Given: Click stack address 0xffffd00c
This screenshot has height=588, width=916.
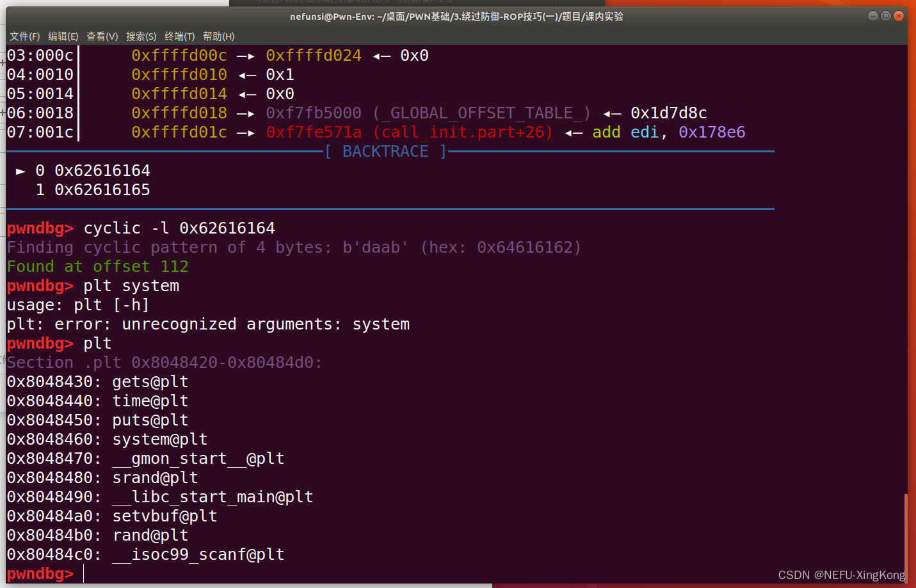Looking at the screenshot, I should click(179, 56).
